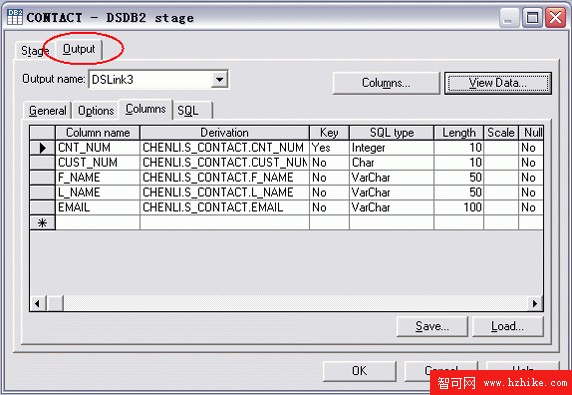Expand the Output name dropdown arrow
572x395 pixels.
click(x=220, y=79)
